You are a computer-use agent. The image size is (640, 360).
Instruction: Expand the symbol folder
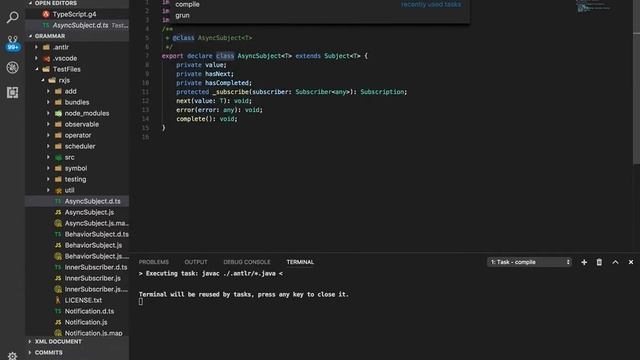[76, 169]
